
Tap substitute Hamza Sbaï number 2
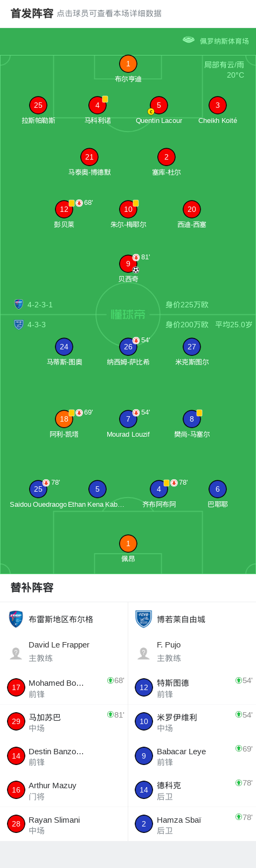pos(192,824)
